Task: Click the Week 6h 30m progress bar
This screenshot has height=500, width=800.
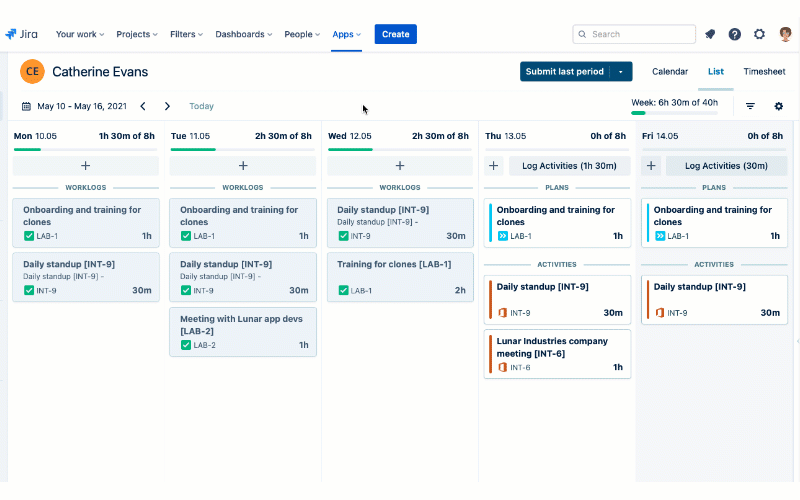Action: point(674,112)
